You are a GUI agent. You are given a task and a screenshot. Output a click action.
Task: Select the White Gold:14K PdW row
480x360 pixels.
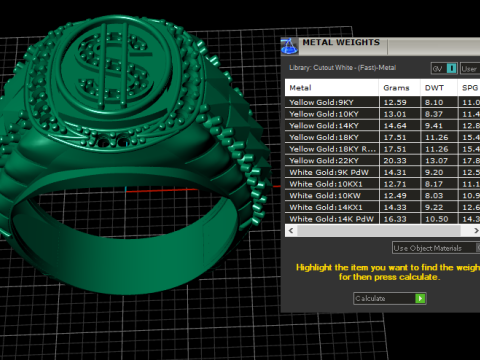coord(382,219)
